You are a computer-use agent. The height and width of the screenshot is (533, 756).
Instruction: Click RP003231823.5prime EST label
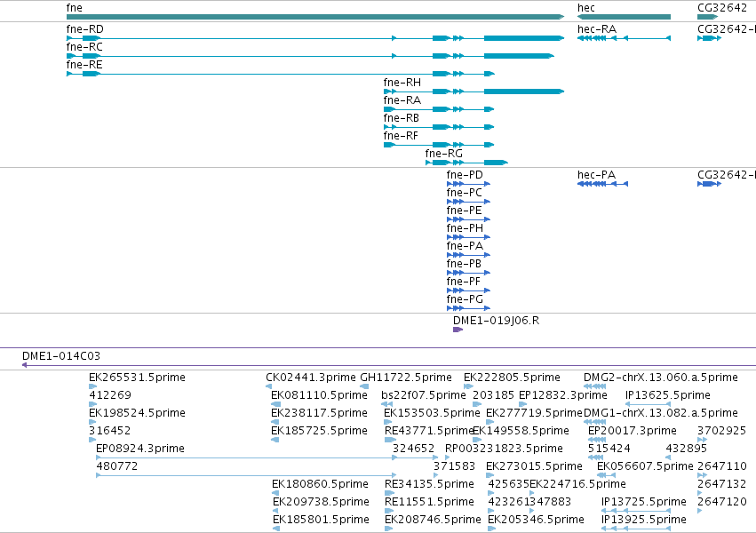504,449
